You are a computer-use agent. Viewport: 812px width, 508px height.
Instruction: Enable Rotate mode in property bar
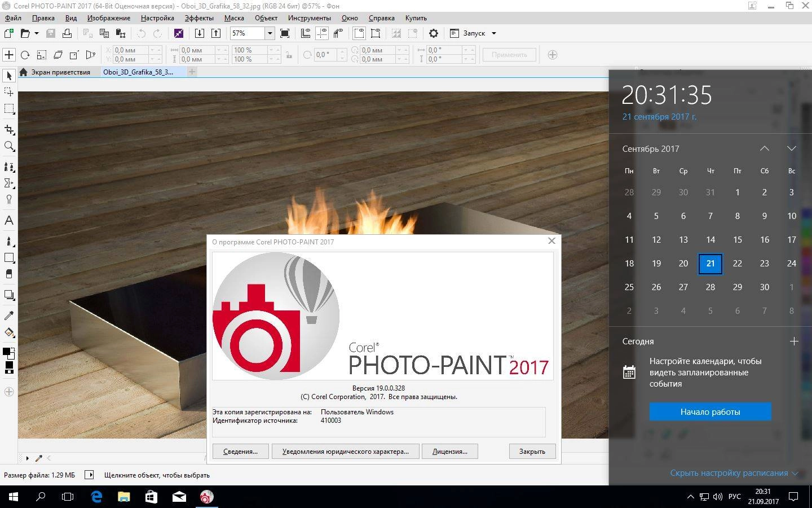[25, 55]
